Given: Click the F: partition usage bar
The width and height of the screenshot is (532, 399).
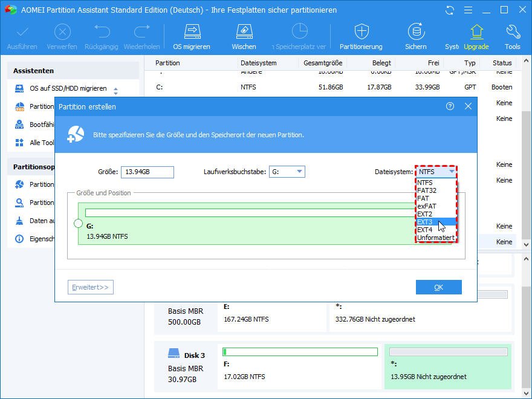Looking at the screenshot, I should [x=300, y=352].
